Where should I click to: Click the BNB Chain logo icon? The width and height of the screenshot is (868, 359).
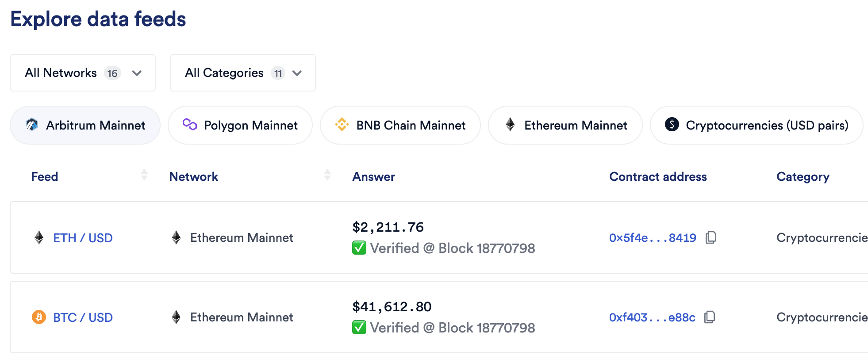[x=342, y=125]
